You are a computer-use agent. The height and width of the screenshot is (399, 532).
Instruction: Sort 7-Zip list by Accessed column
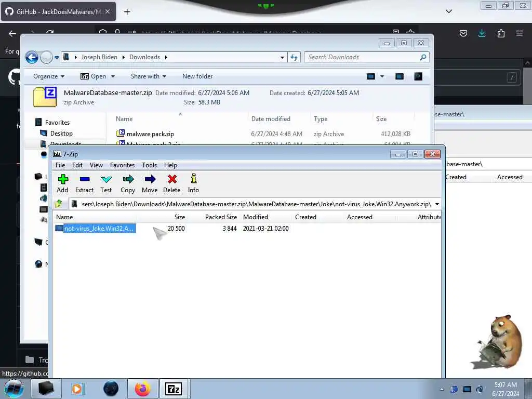[360, 217]
